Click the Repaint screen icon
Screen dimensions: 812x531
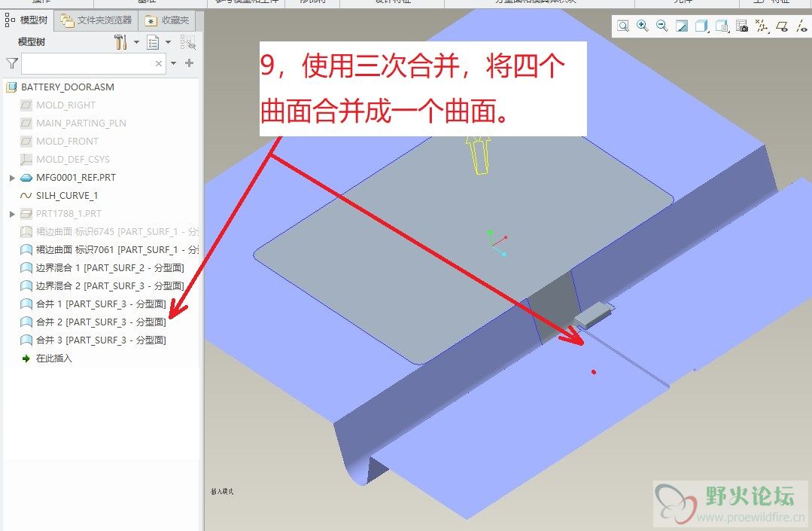click(x=682, y=26)
